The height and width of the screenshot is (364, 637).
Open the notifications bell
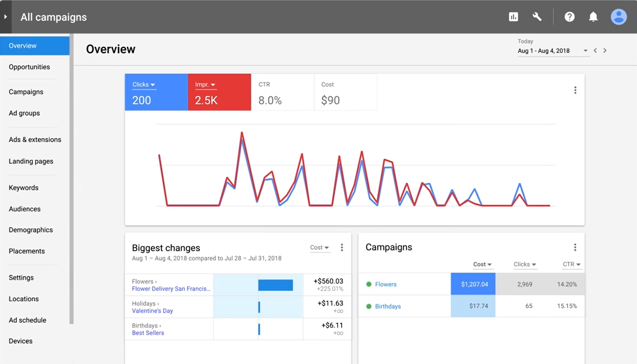point(593,16)
